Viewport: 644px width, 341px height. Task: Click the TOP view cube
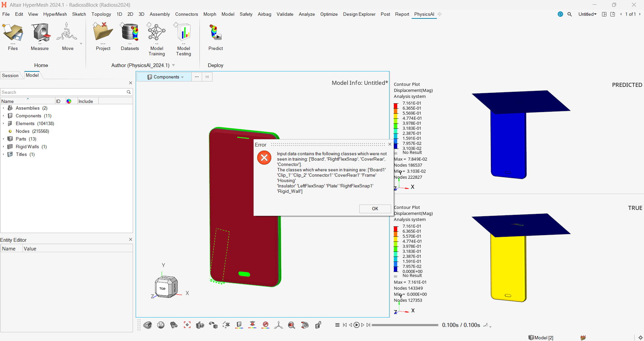pos(163,288)
